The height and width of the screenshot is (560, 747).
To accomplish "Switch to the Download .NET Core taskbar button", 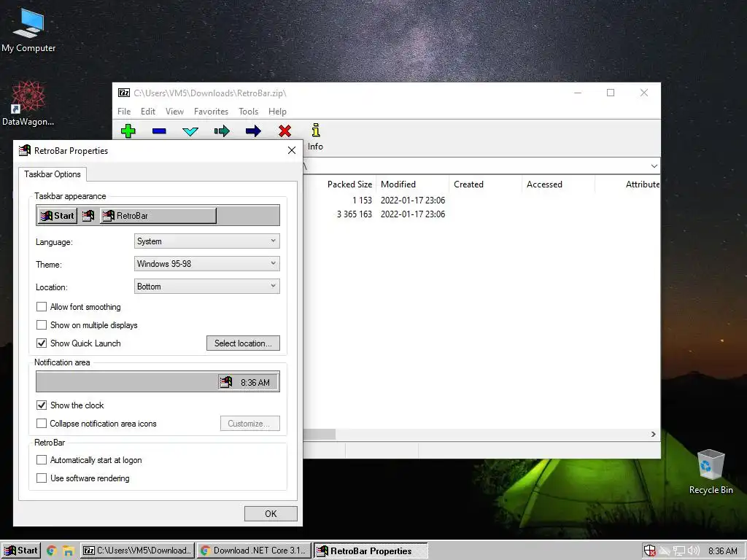I will [254, 551].
